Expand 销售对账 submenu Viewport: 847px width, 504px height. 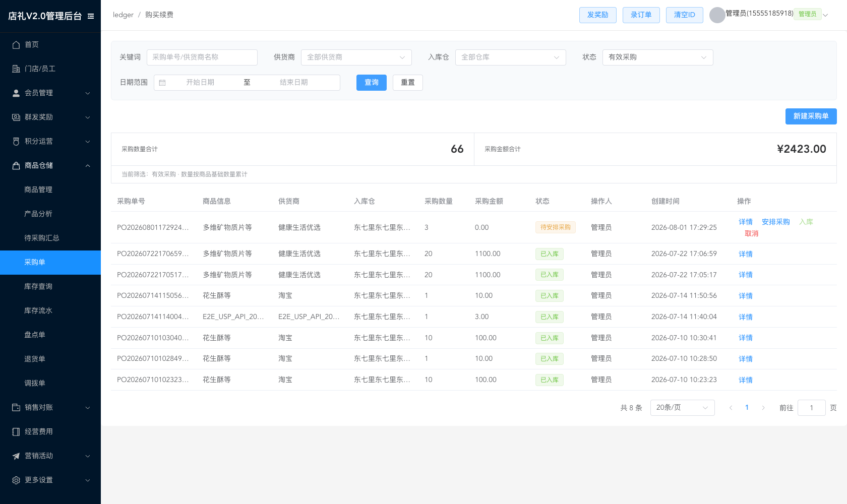[88, 408]
